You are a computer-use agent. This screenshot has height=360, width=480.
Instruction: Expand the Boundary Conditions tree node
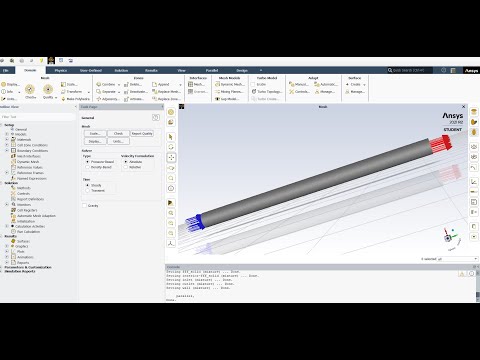(x=7, y=150)
